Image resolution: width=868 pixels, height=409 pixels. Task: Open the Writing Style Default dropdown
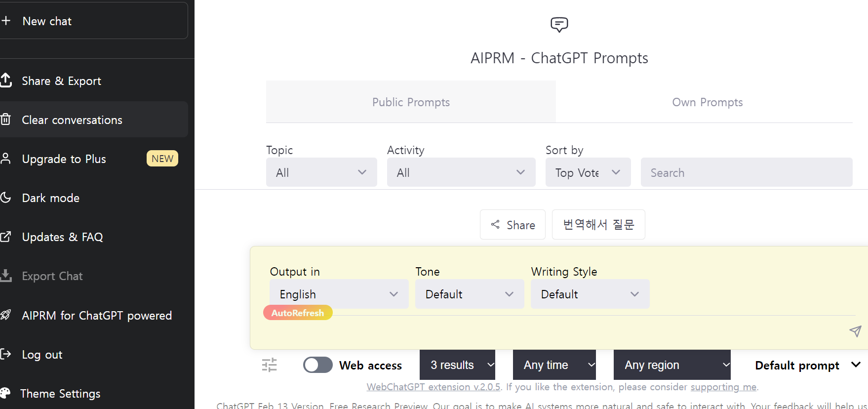point(590,294)
